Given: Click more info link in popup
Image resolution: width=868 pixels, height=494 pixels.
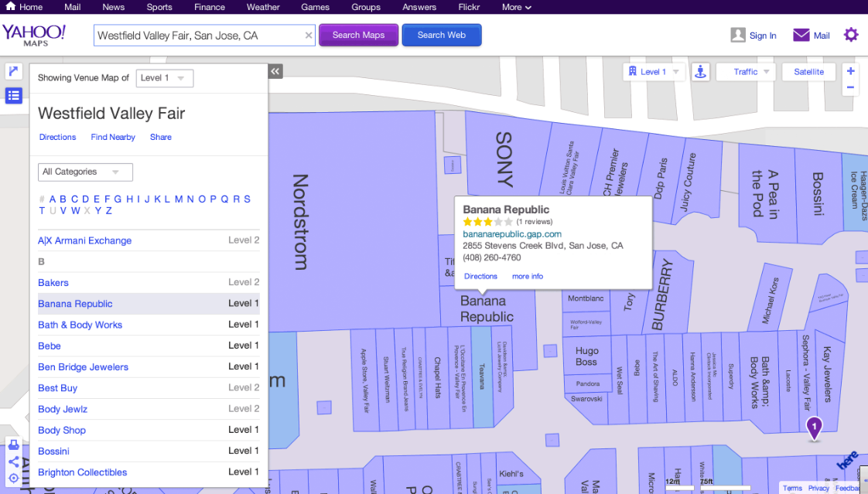Looking at the screenshot, I should [x=528, y=276].
